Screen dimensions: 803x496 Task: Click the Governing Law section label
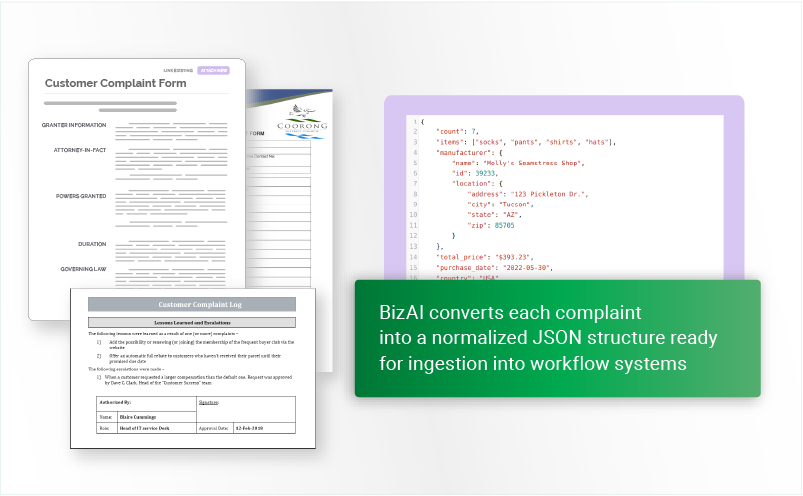83,268
